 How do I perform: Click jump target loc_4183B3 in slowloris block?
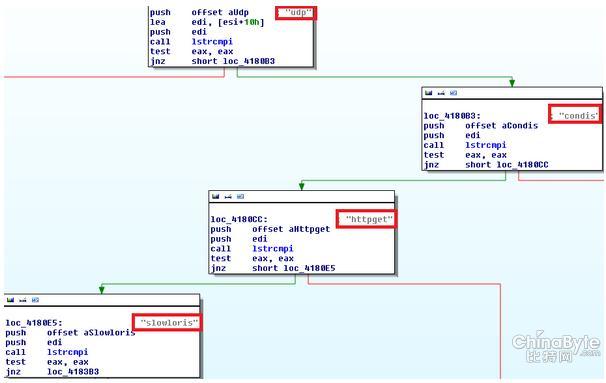(x=73, y=372)
